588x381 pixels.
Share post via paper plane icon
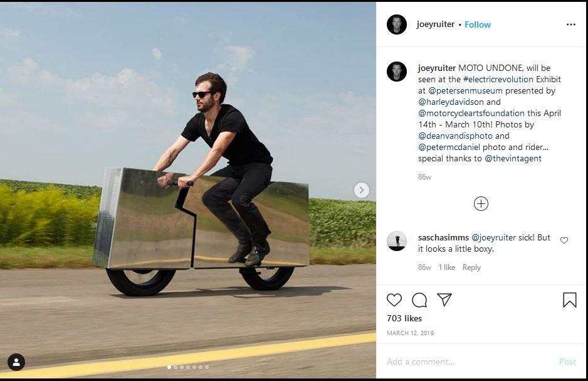(444, 299)
